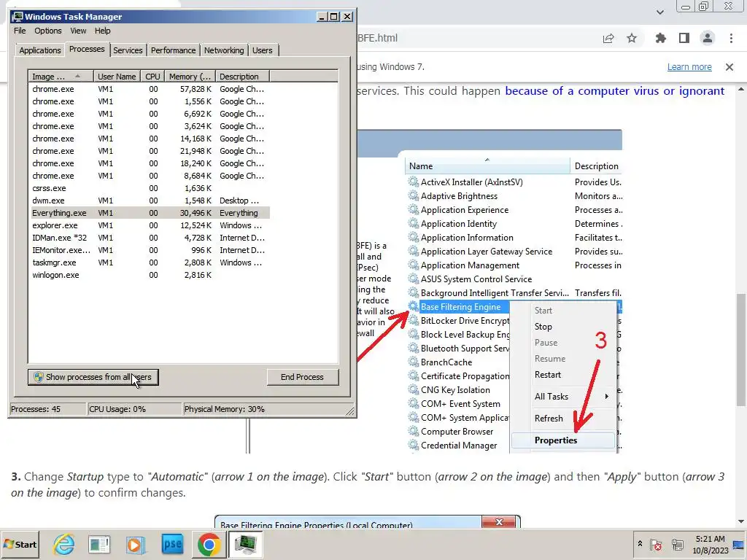Open the Chrome profile avatar
Screen dimensions: 747x560
point(708,38)
